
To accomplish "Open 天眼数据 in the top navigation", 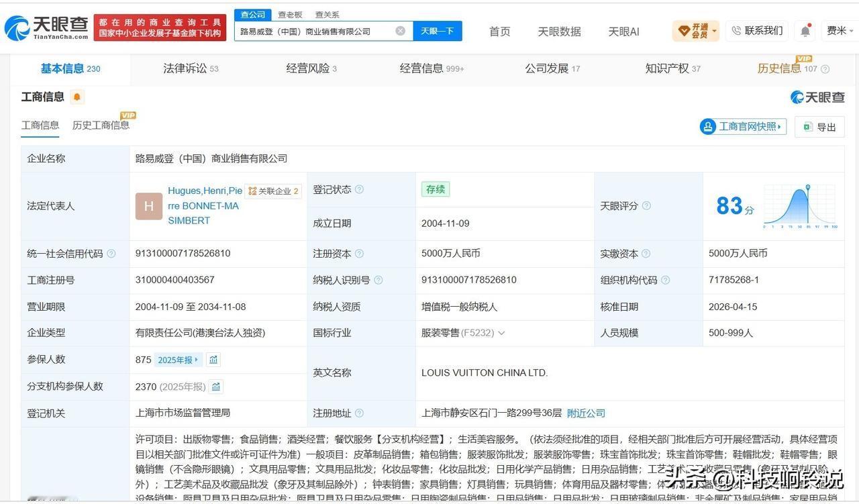I will [x=559, y=32].
